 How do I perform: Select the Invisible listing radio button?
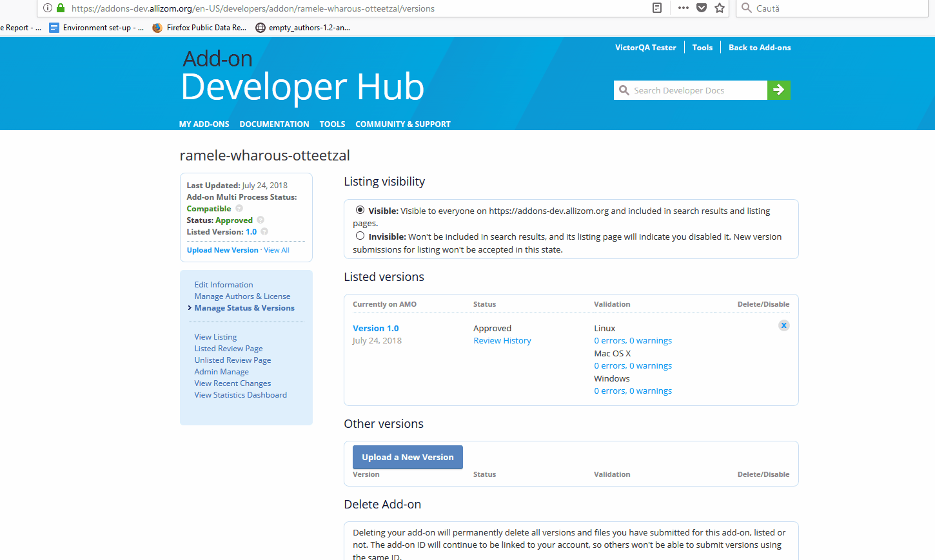(x=360, y=236)
